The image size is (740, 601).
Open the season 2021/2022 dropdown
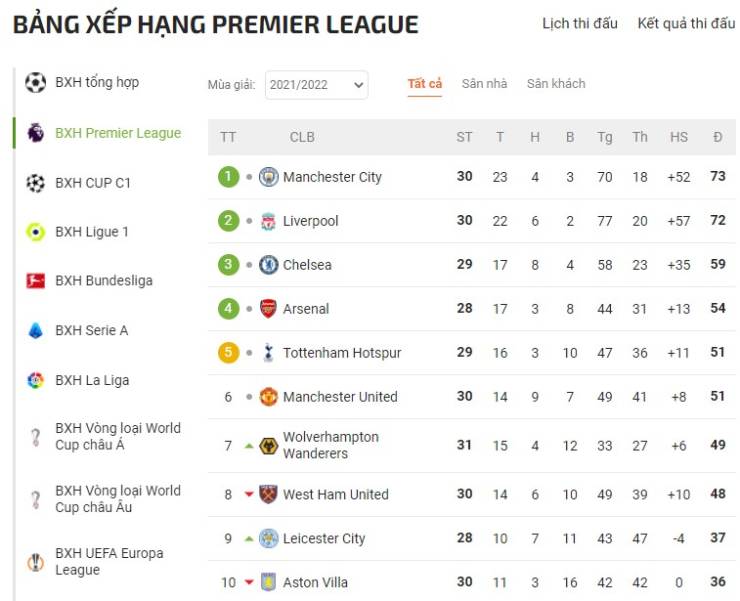point(317,85)
